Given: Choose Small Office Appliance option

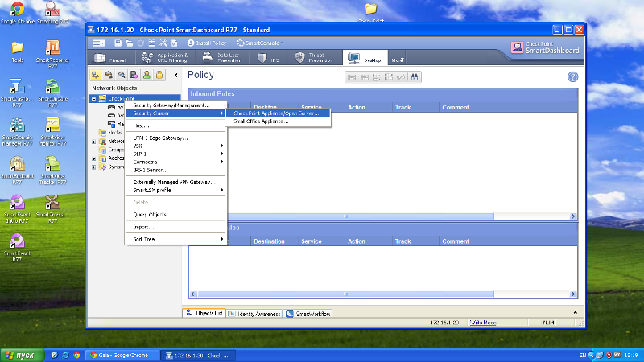Looking at the screenshot, I should point(278,121).
